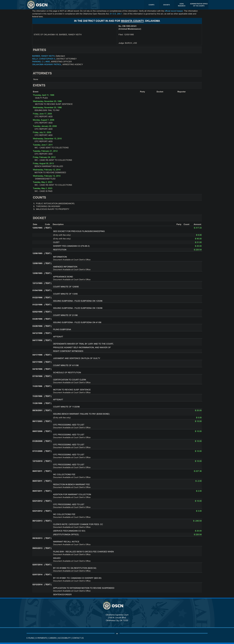
Task: Click the Washita County link in the title
Action: (132, 21)
